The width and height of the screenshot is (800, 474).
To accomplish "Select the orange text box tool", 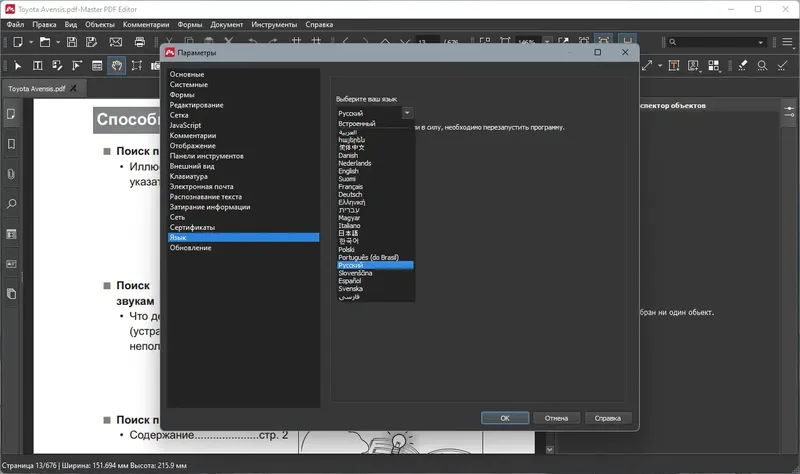I will pos(674,65).
